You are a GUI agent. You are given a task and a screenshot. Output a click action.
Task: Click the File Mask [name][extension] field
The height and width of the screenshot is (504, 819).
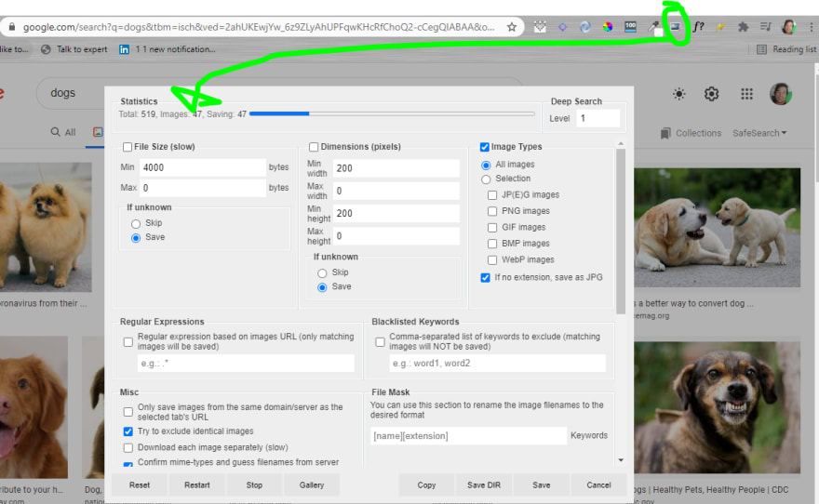[x=468, y=435]
